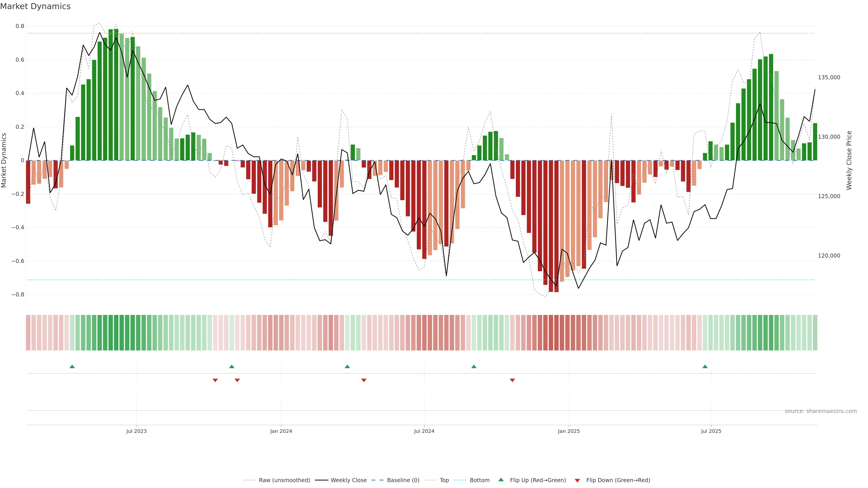Screen dimensions: 868x488
Task: Toggle the Bottom threshold legend entry
Action: click(x=479, y=480)
